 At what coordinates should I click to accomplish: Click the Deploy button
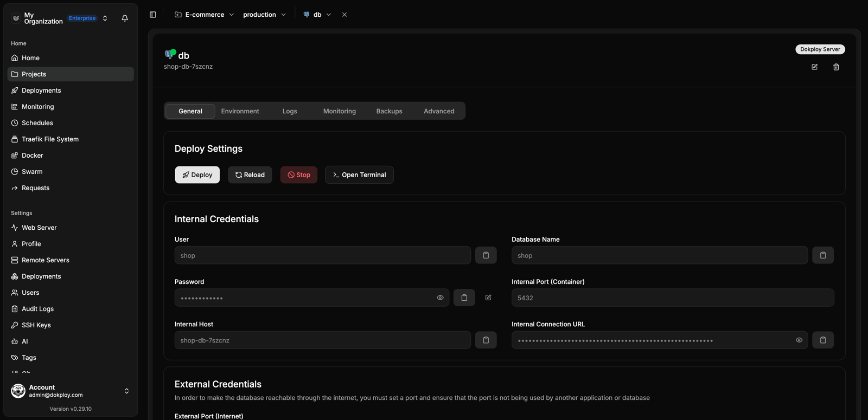197,175
